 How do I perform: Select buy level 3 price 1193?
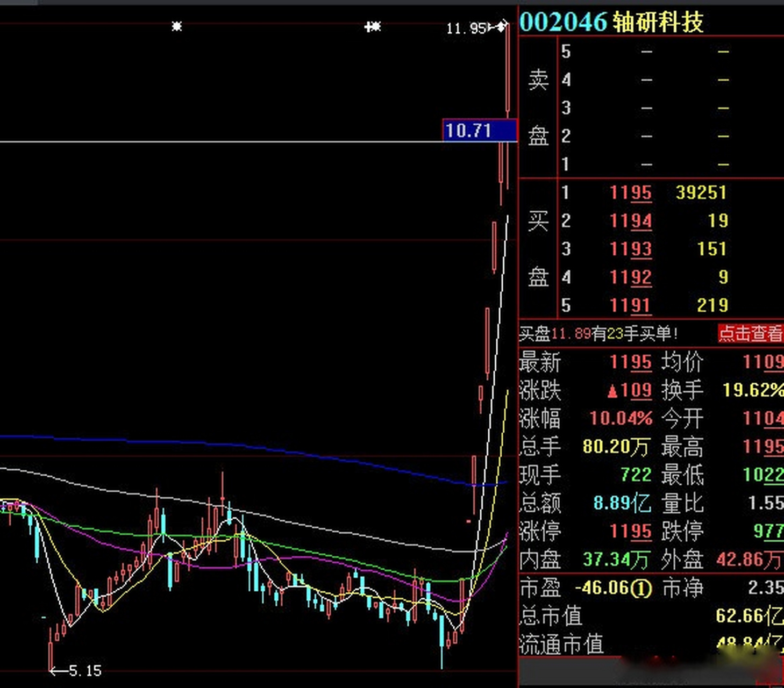[631, 249]
